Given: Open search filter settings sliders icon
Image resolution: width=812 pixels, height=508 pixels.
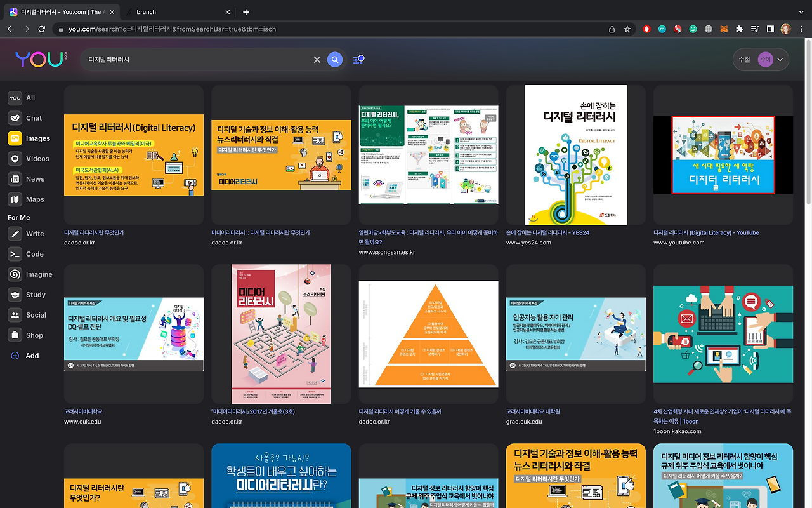Looking at the screenshot, I should tap(358, 59).
